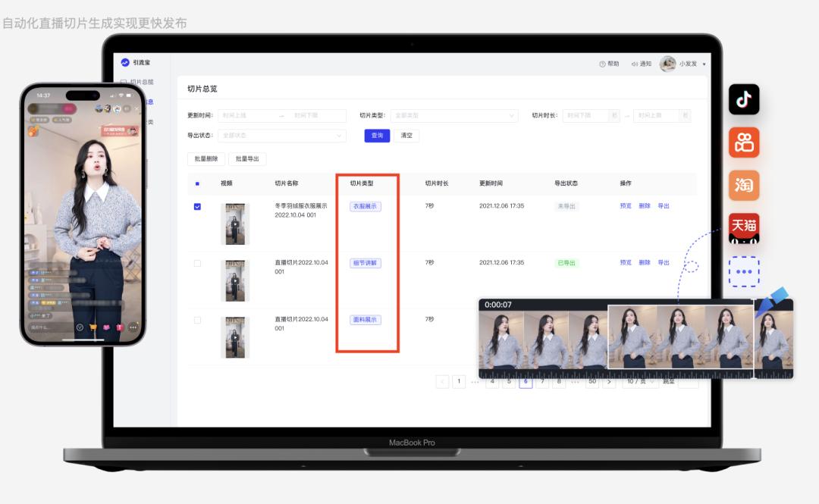819x504 pixels.
Task: Check the 细节讲解 clip row checkbox
Action: point(198,263)
